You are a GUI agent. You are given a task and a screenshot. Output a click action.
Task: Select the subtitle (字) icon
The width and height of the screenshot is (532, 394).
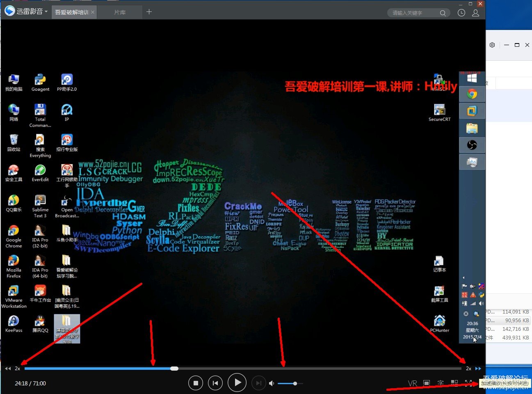tap(440, 383)
